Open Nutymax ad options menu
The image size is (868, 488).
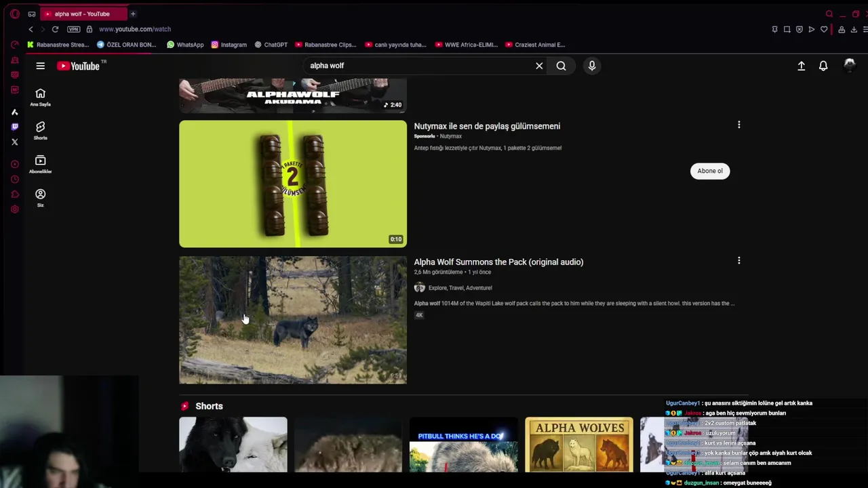[739, 125]
